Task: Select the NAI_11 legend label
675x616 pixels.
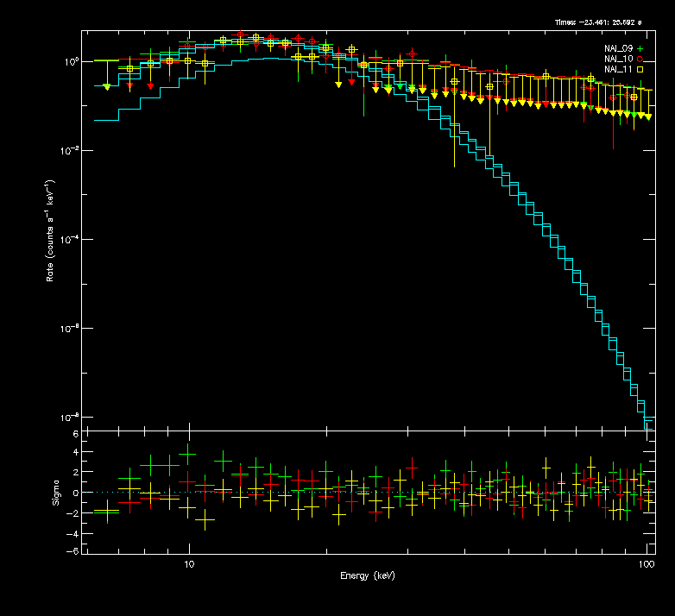Action: 618,69
